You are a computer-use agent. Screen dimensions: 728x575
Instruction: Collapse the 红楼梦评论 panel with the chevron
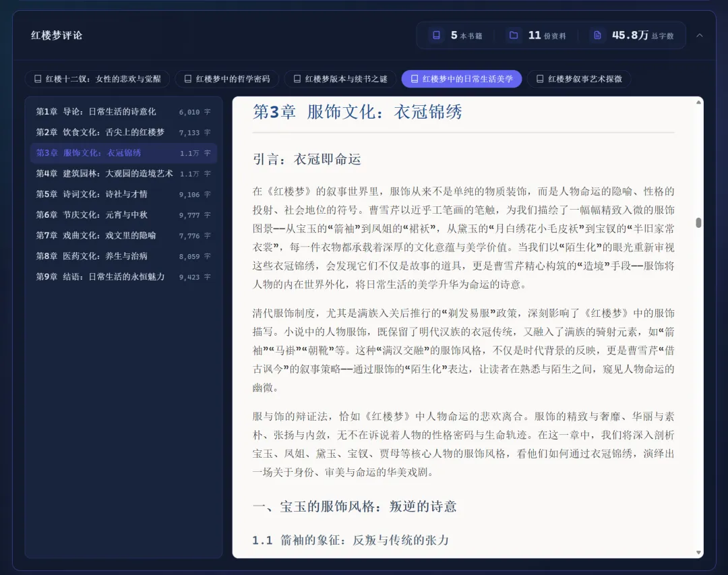pos(700,35)
